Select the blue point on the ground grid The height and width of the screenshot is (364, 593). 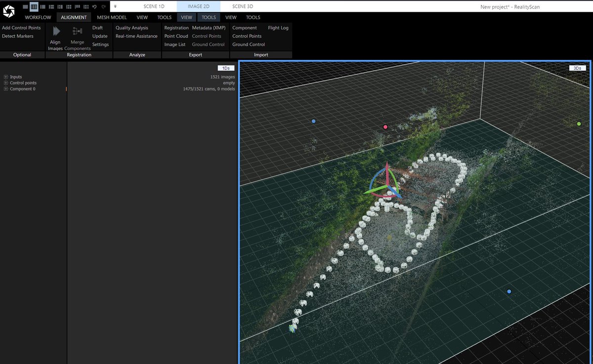[x=509, y=291]
